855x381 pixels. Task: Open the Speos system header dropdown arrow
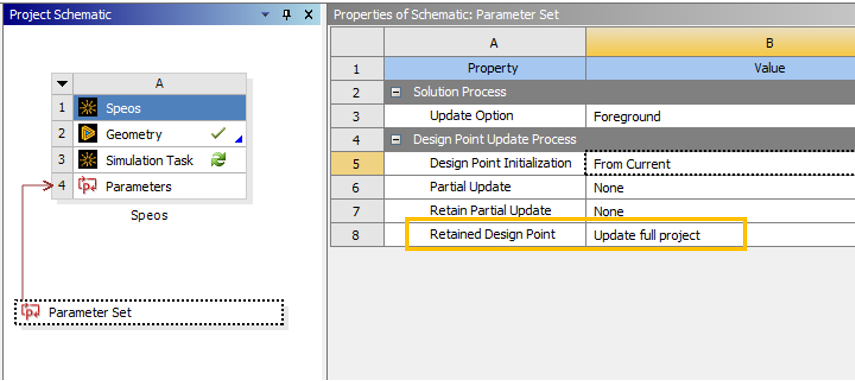[63, 83]
